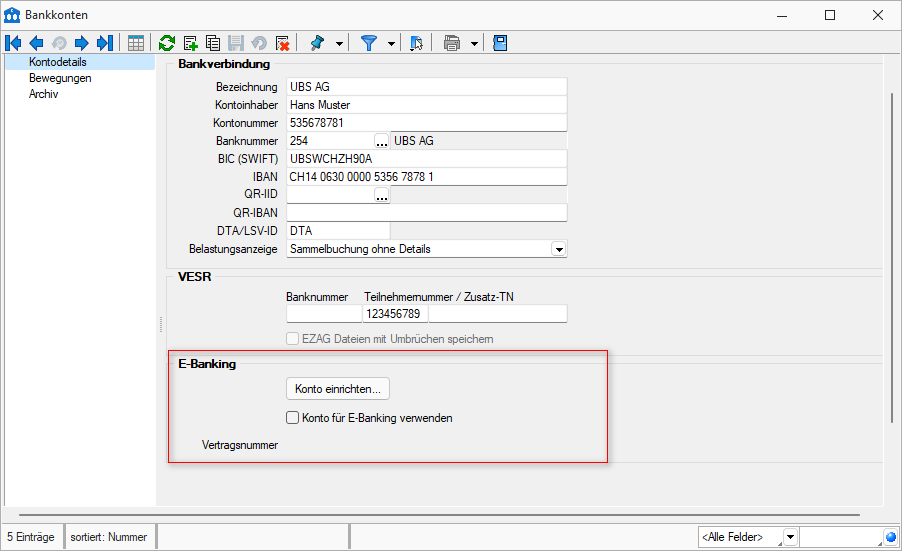
Task: Click the QR-IID input field
Action: tap(330, 195)
